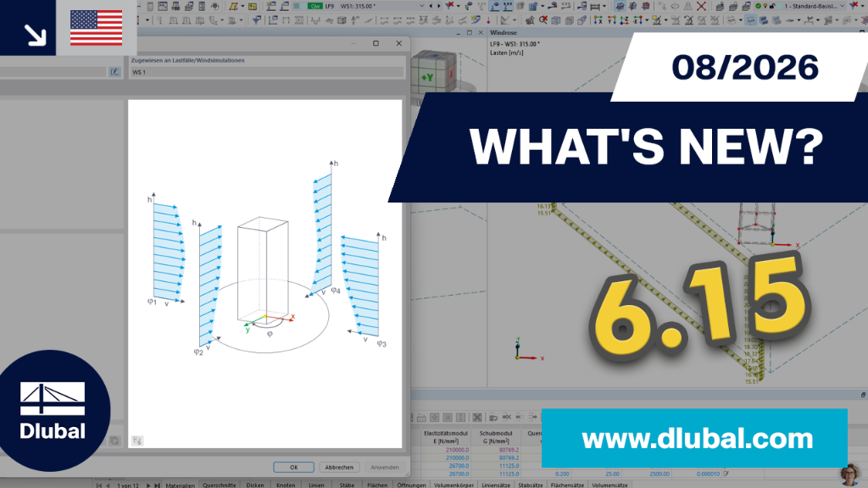The image size is (868, 488).
Task: Open the Volumensätze tab
Action: click(609, 485)
